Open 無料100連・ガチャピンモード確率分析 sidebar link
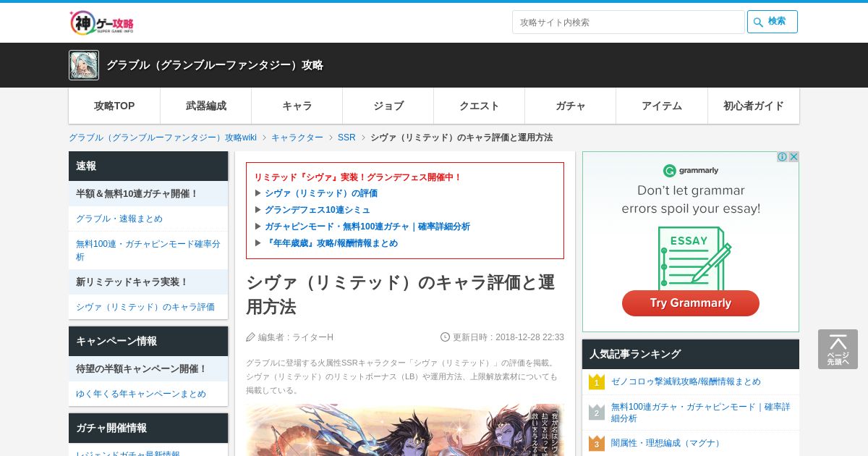Viewport: 868px width, 456px height. click(148, 250)
